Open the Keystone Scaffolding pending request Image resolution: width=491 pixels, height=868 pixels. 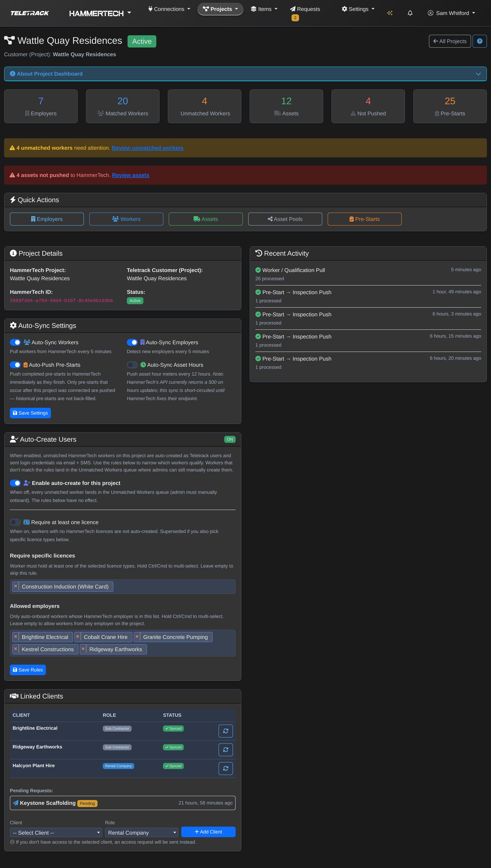[x=123, y=803]
